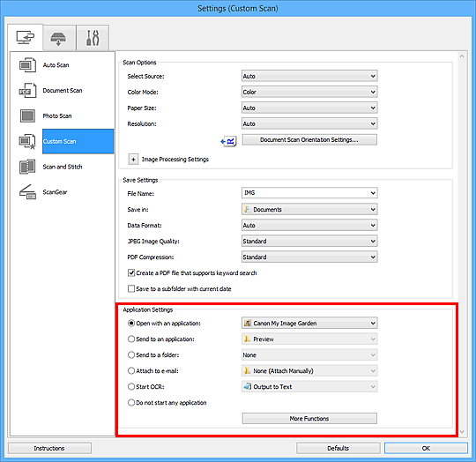The height and width of the screenshot is (462, 476).
Task: Select Do not start any application
Action: pyautogui.click(x=131, y=403)
